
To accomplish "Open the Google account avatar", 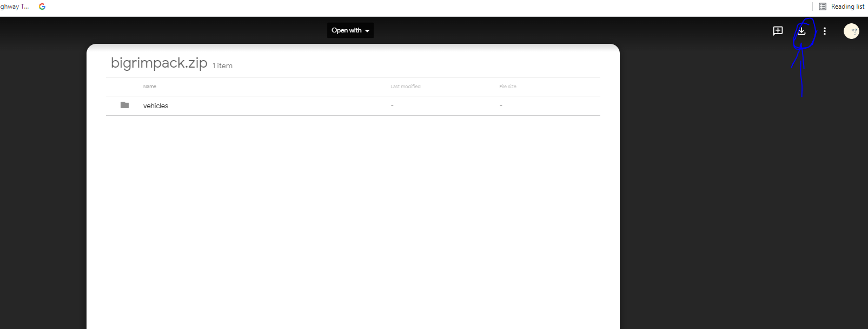I will click(851, 31).
